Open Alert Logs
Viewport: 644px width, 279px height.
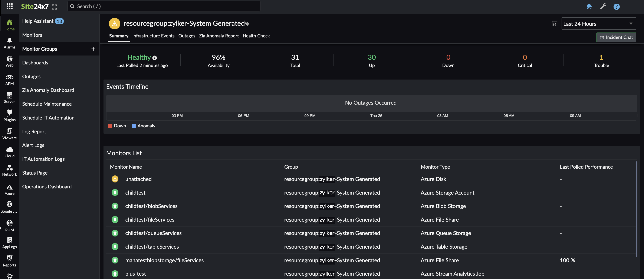pyautogui.click(x=33, y=145)
